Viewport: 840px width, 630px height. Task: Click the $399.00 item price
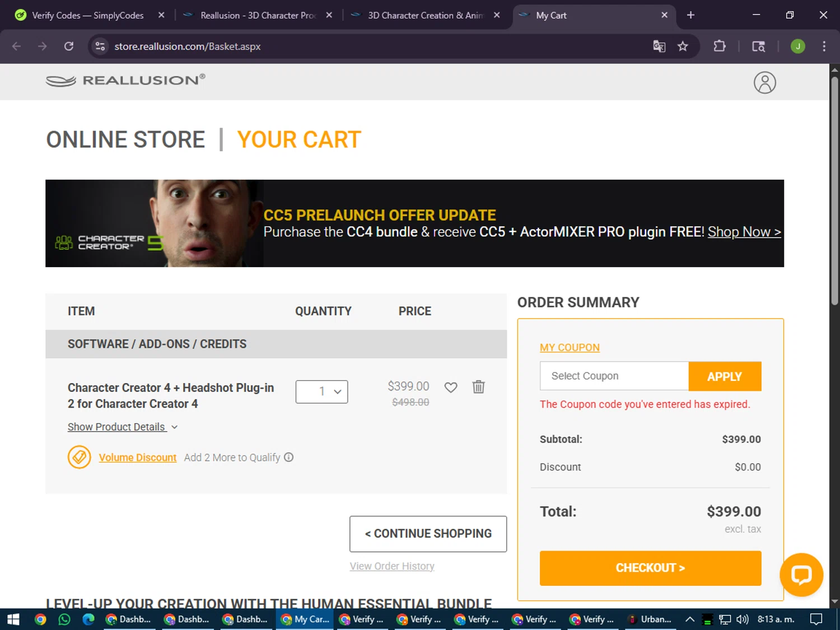click(x=408, y=386)
